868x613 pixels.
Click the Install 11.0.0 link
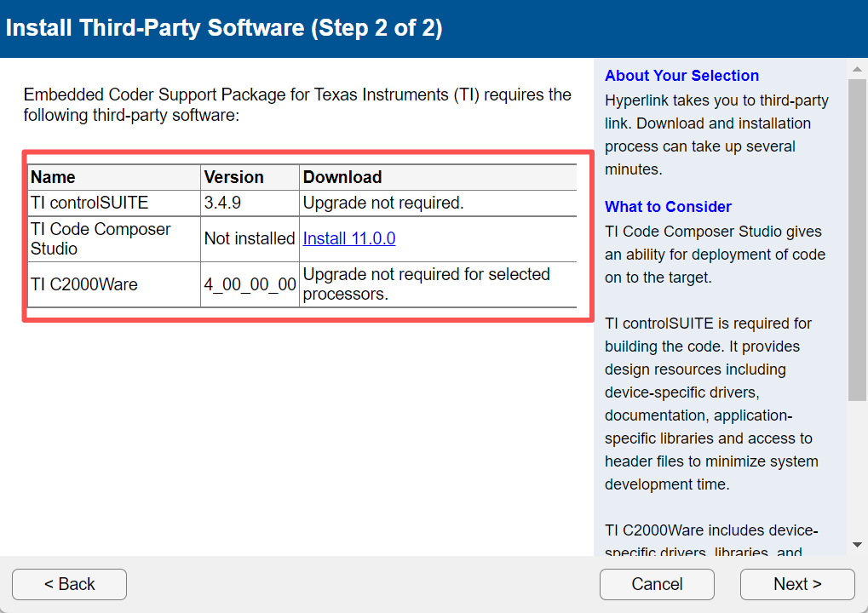pos(348,238)
